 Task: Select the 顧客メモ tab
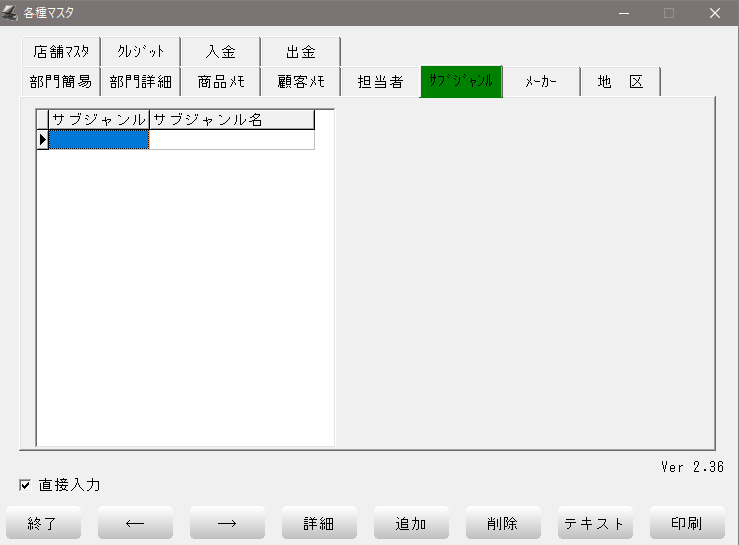point(300,82)
